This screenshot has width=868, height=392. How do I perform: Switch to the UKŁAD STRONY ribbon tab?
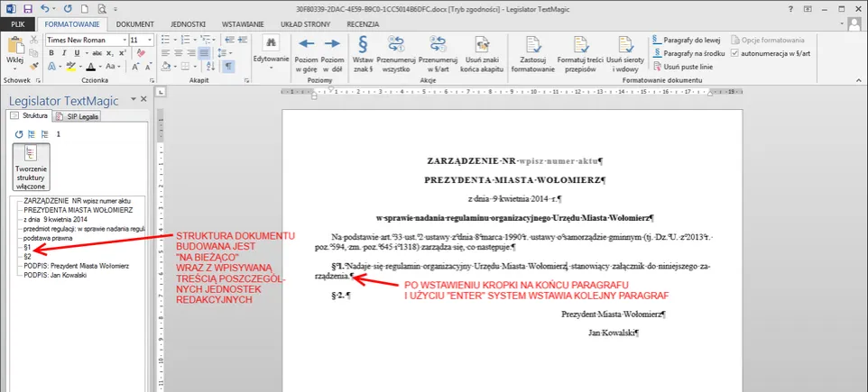306,24
